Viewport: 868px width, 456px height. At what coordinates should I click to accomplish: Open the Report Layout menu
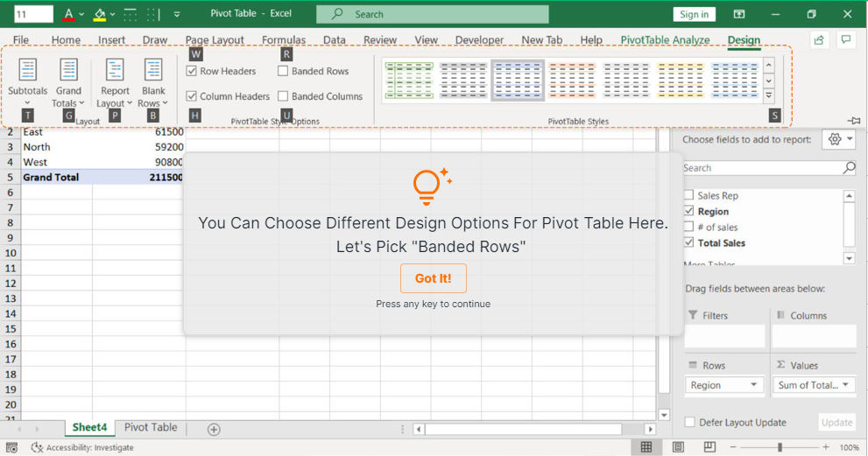click(x=115, y=82)
